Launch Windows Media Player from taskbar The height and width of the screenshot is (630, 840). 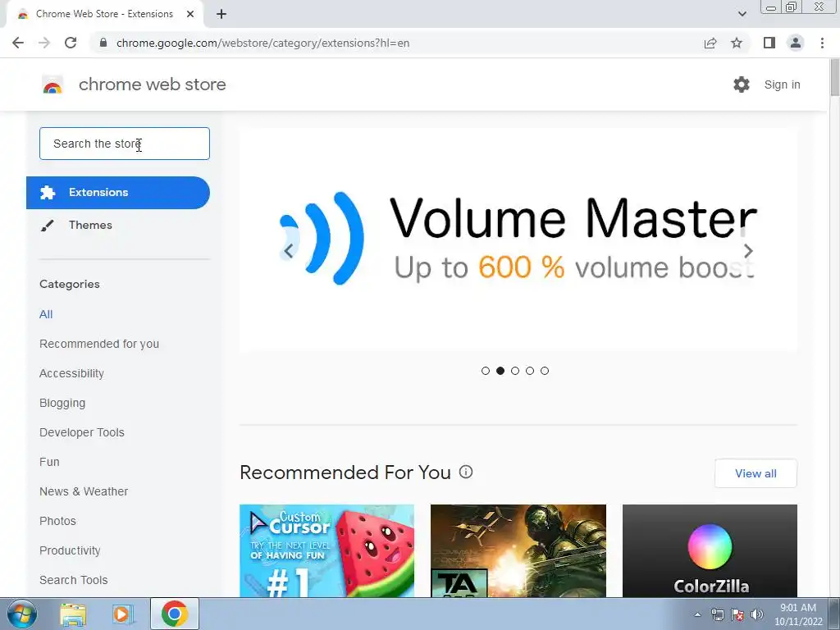122,614
